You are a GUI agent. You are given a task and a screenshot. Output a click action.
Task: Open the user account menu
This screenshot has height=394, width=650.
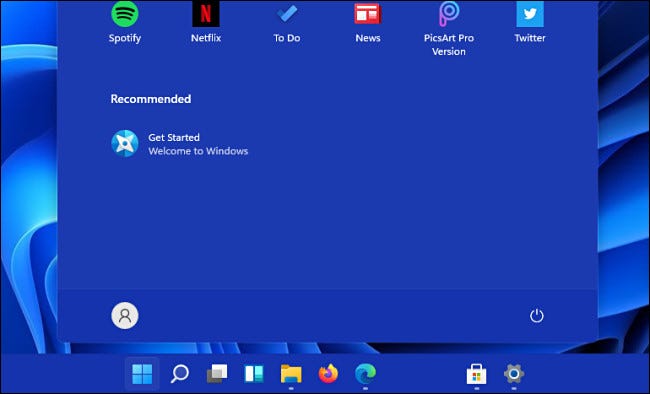coord(125,316)
